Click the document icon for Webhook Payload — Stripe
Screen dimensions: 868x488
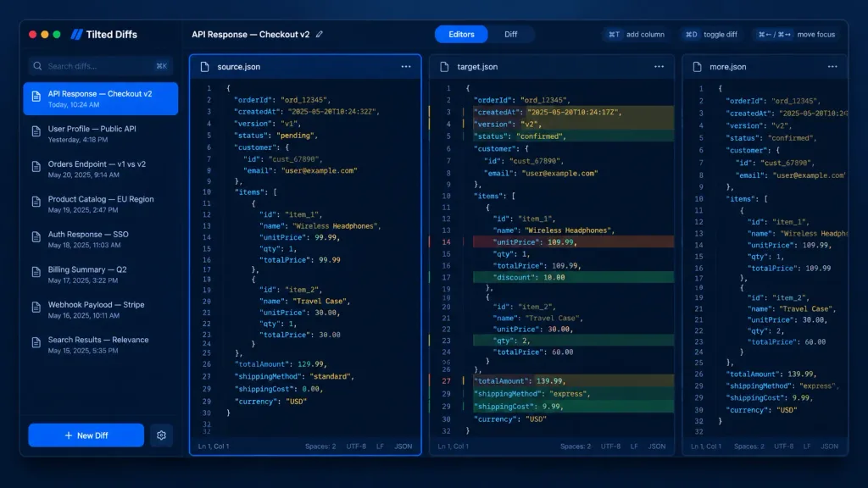[x=36, y=308]
